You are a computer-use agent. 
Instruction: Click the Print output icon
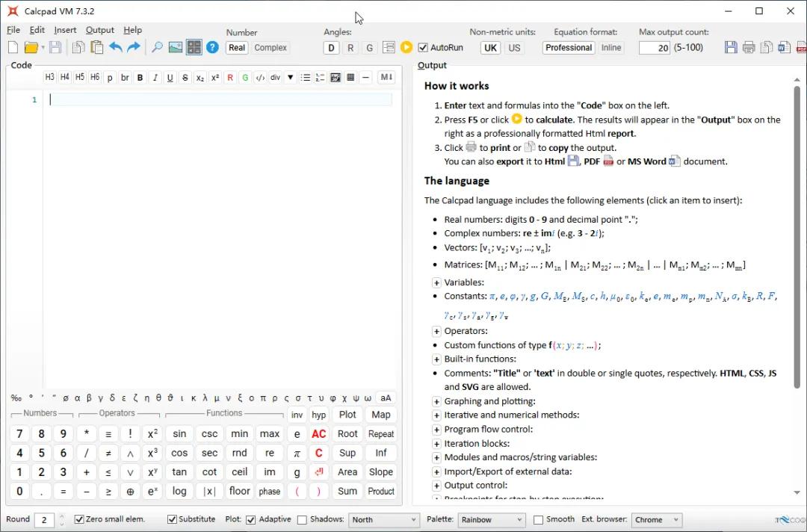tap(749, 47)
